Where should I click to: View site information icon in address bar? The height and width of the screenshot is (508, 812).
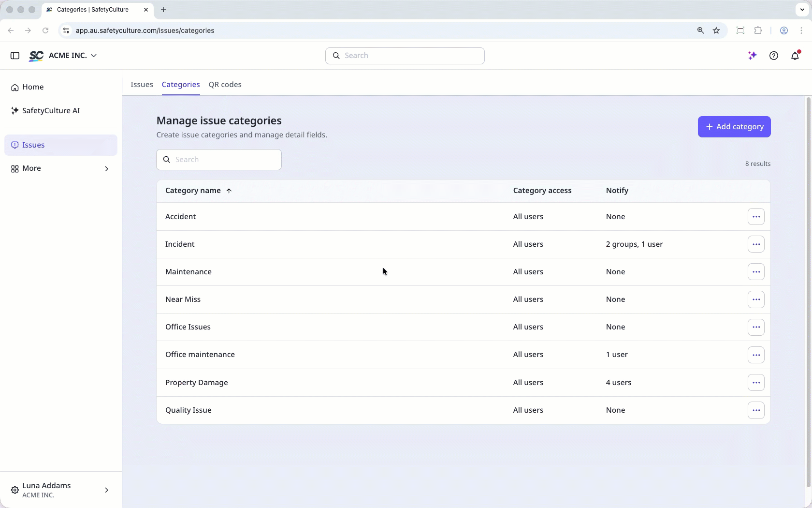point(66,30)
